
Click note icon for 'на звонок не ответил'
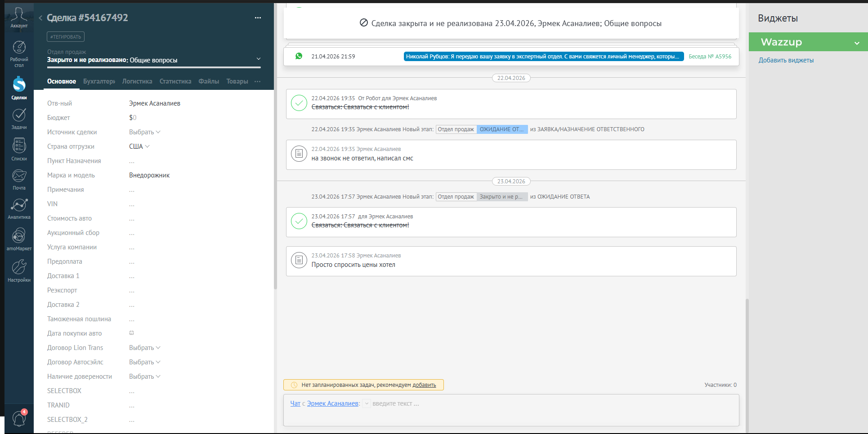299,154
